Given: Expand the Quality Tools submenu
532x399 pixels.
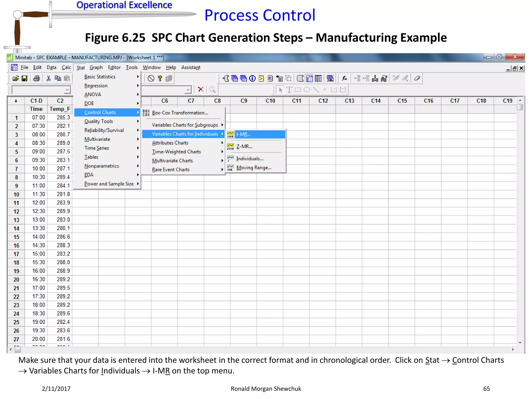Looking at the screenshot, I should tap(108, 121).
